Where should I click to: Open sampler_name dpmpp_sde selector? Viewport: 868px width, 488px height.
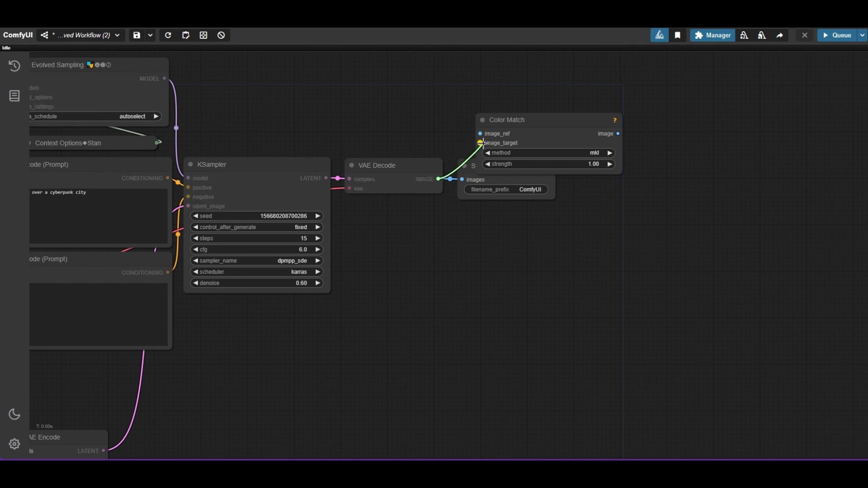[257, 261]
